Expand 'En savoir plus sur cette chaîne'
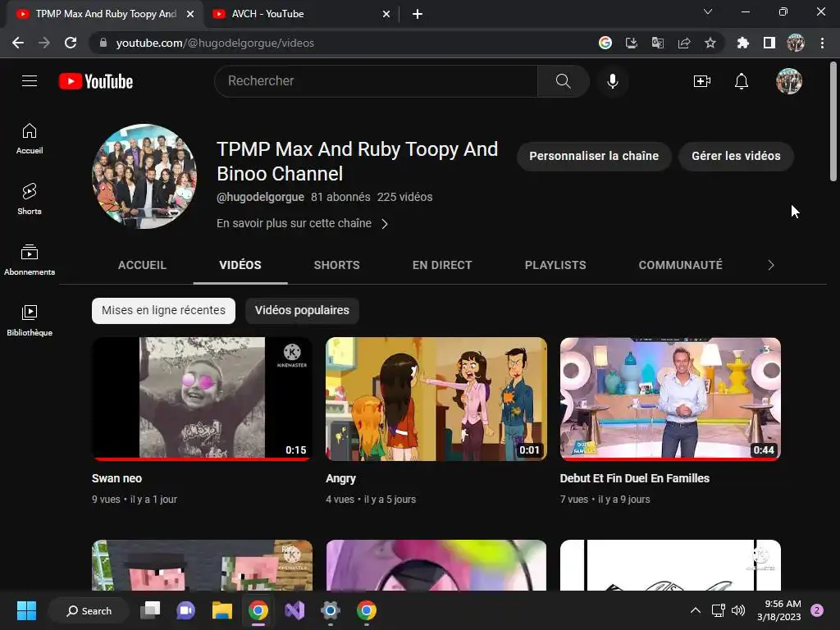This screenshot has height=630, width=840. coord(302,223)
